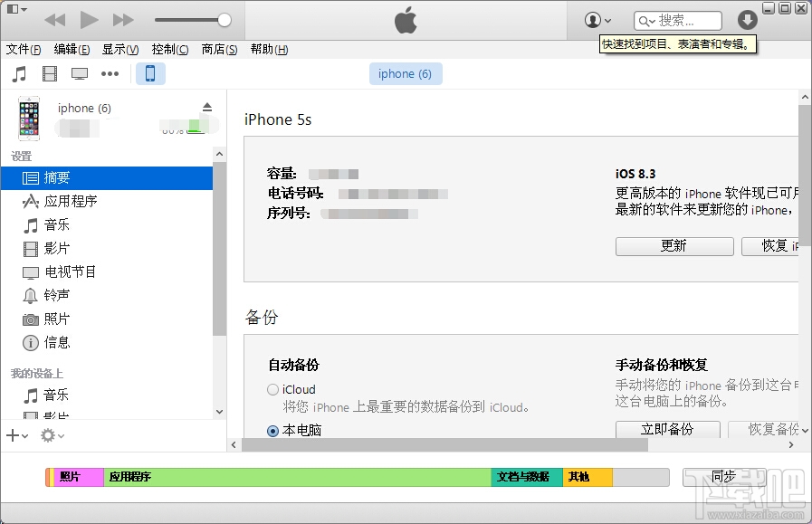Open the gear settings dropdown at bottom
The height and width of the screenshot is (524, 812).
tap(50, 435)
